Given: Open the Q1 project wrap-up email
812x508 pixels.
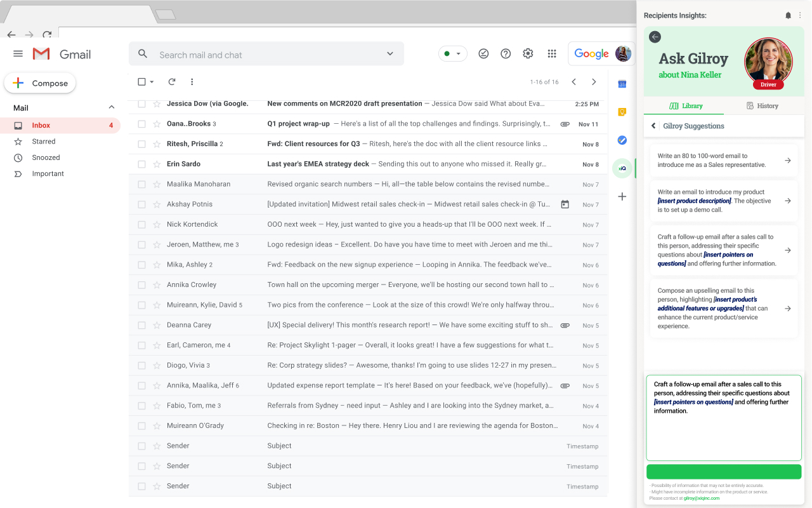Looking at the screenshot, I should tap(368, 124).
